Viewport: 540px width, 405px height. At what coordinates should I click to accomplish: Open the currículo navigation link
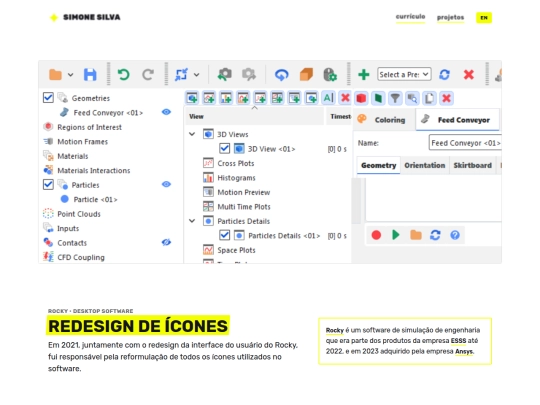tap(410, 17)
